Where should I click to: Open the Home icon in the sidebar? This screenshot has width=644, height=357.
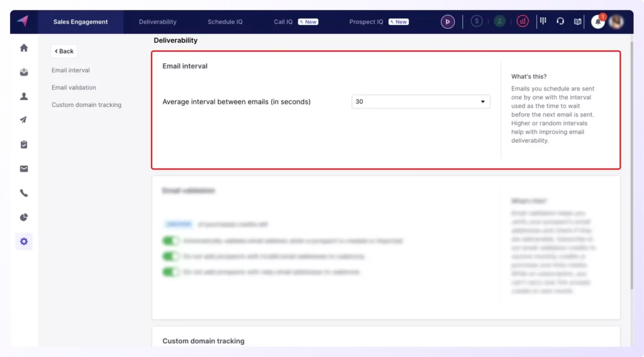tap(24, 48)
